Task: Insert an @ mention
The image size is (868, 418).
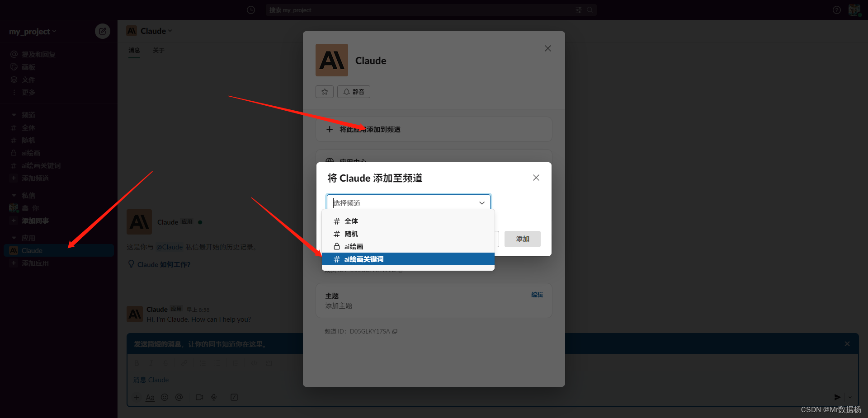Action: 179,397
